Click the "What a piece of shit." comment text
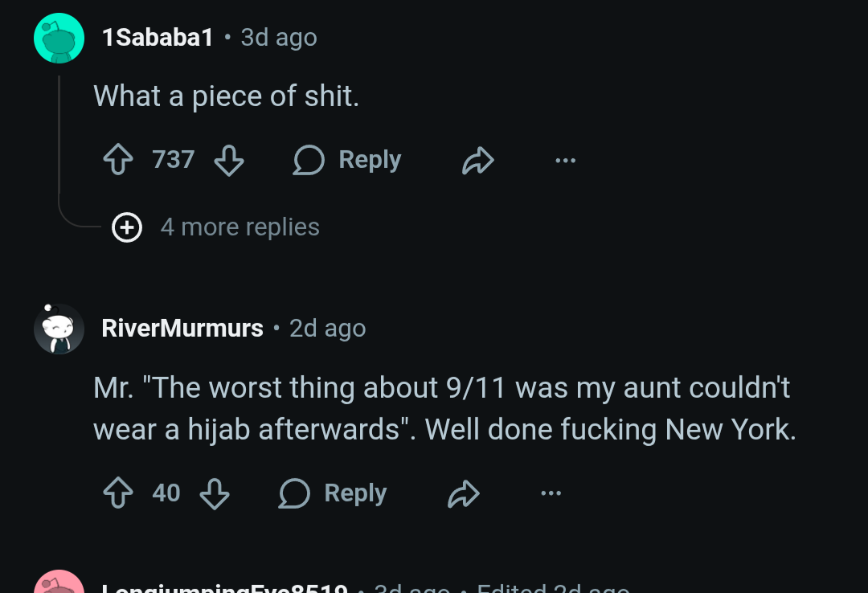Image resolution: width=868 pixels, height=593 pixels. pyautogui.click(x=227, y=96)
